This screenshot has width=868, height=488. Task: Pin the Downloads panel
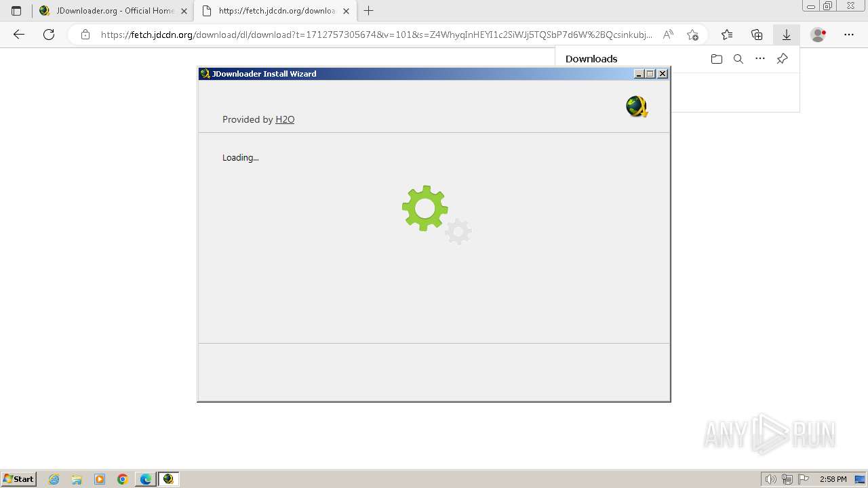point(782,59)
